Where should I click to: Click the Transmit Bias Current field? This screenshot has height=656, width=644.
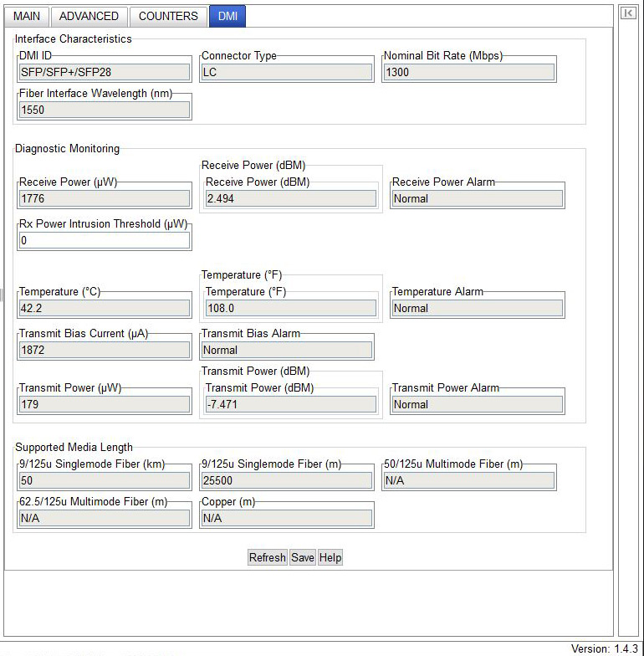click(x=105, y=350)
